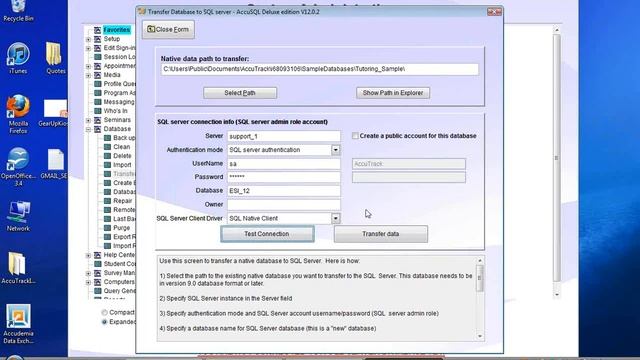Open the GearUpKiosk desktop file
This screenshot has width=640, height=360.
click(x=54, y=113)
